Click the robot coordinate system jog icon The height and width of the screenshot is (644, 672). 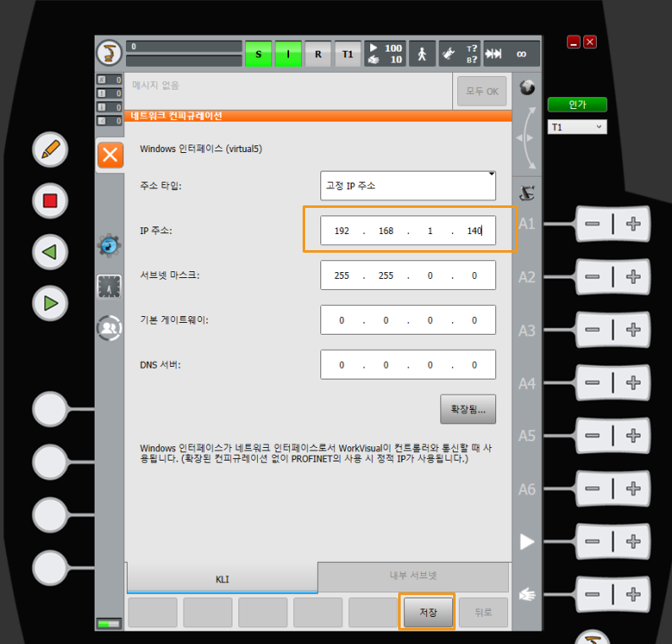point(527,194)
